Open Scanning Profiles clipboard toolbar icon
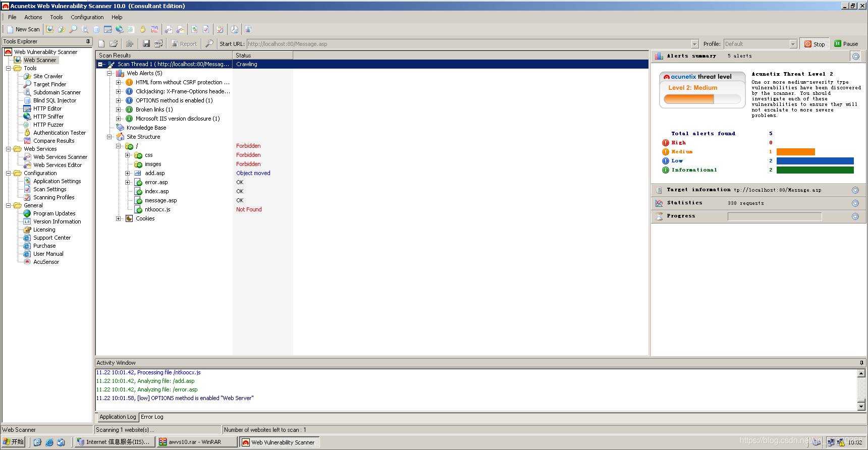This screenshot has height=450, width=868. pyautogui.click(x=220, y=29)
